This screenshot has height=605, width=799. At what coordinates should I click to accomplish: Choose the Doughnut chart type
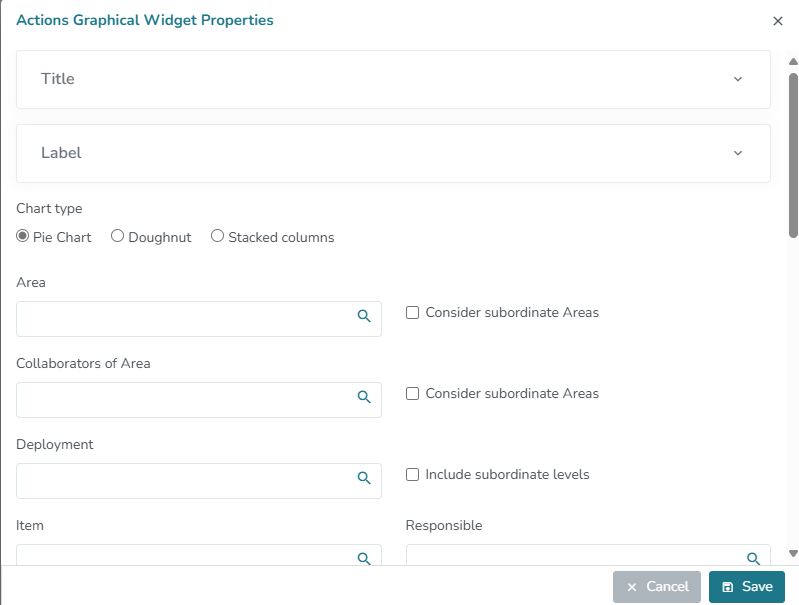coord(118,237)
